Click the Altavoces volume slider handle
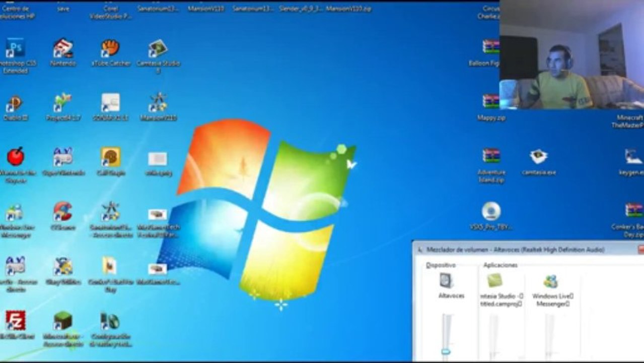Image resolution: width=644 pixels, height=363 pixels. 446,351
